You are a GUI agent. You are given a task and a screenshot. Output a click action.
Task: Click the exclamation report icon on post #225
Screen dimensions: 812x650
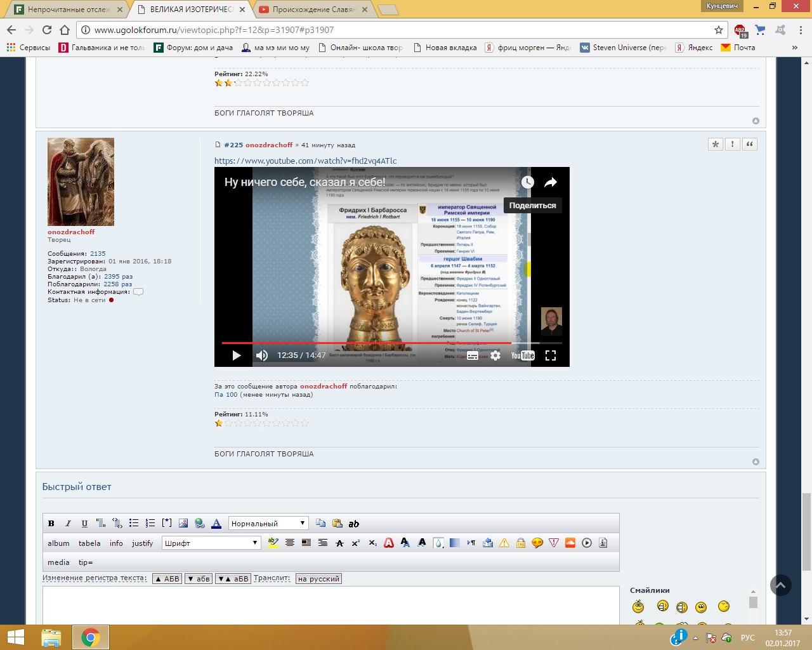732,144
